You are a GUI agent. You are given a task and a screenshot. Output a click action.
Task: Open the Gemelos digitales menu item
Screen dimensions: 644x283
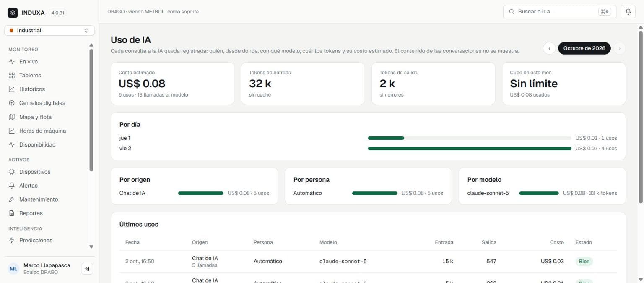(x=46, y=103)
